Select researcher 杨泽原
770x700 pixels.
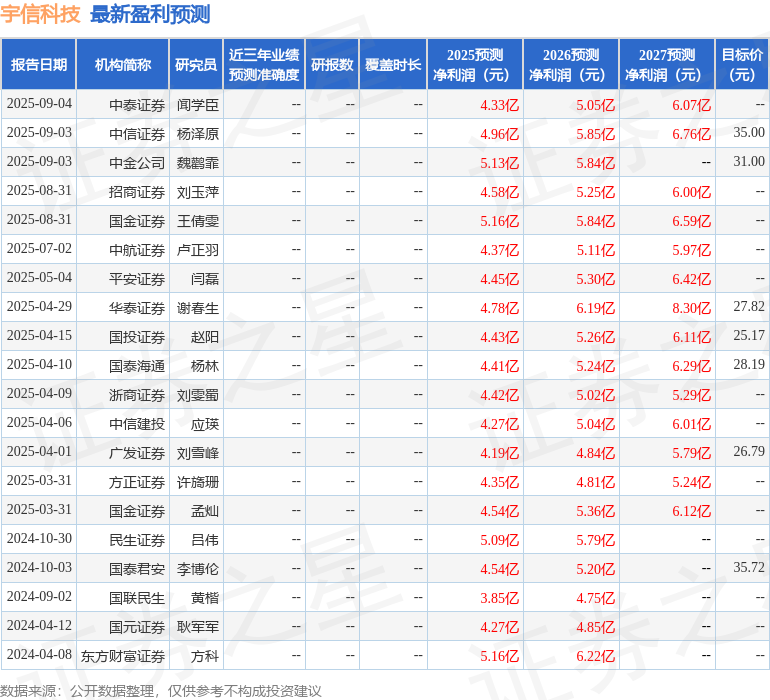click(198, 134)
